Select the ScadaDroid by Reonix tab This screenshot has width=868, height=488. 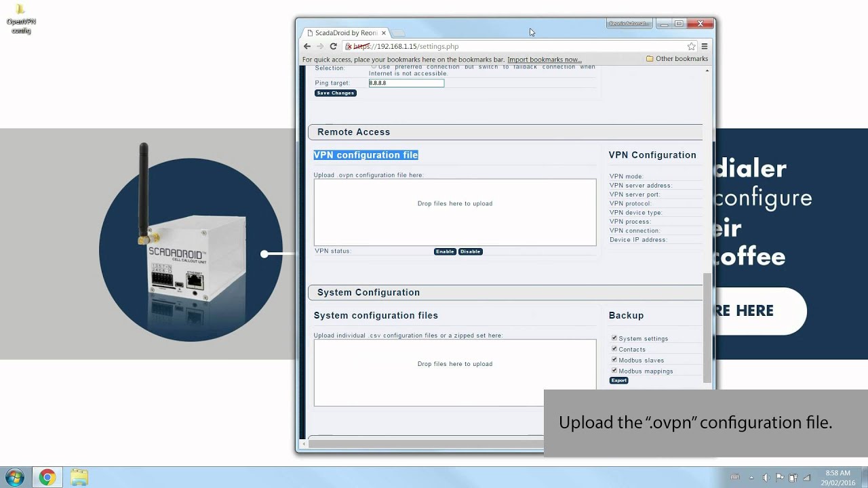pos(346,33)
